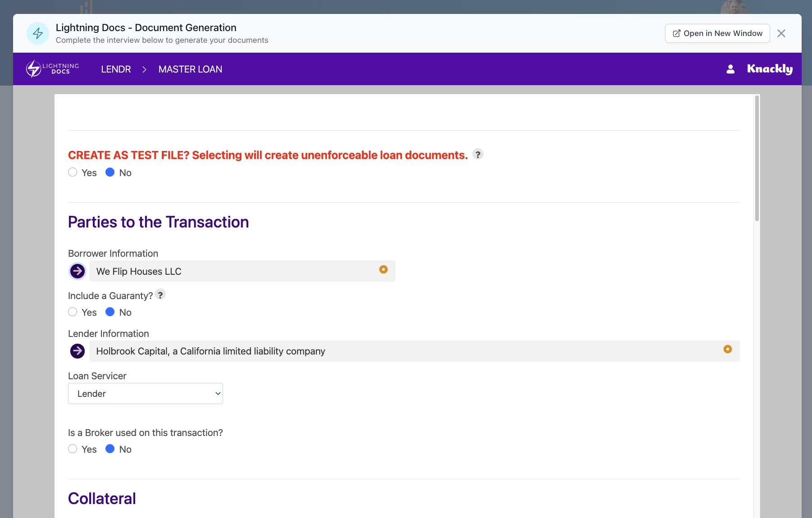Image resolution: width=812 pixels, height=518 pixels.
Task: Click orange status dot in lender field
Action: (x=727, y=349)
